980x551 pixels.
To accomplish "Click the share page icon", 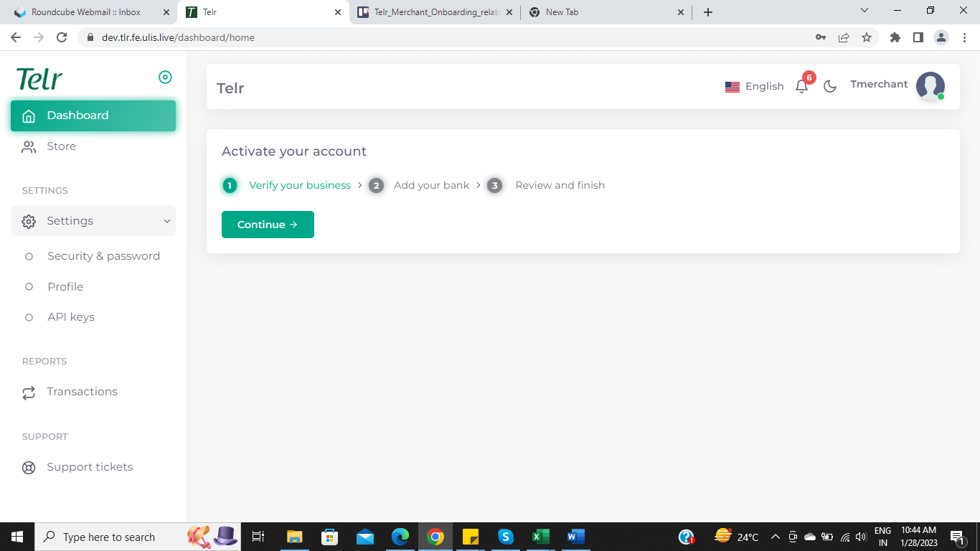I will coord(844,37).
